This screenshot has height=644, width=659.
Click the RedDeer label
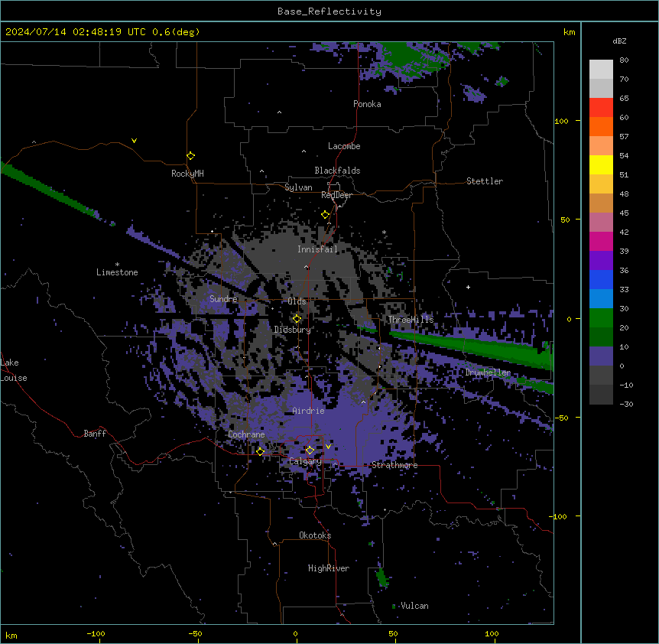pyautogui.click(x=336, y=195)
